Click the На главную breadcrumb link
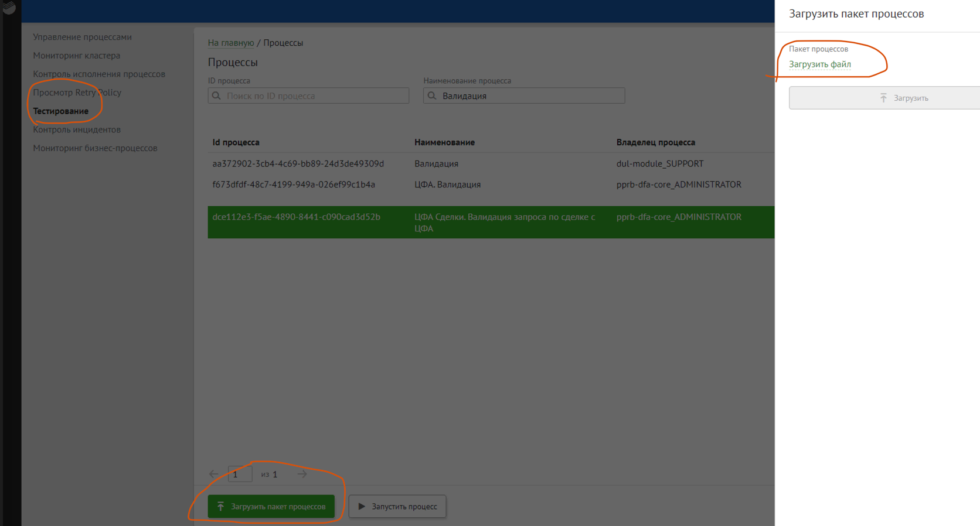The width and height of the screenshot is (980, 526). (230, 43)
